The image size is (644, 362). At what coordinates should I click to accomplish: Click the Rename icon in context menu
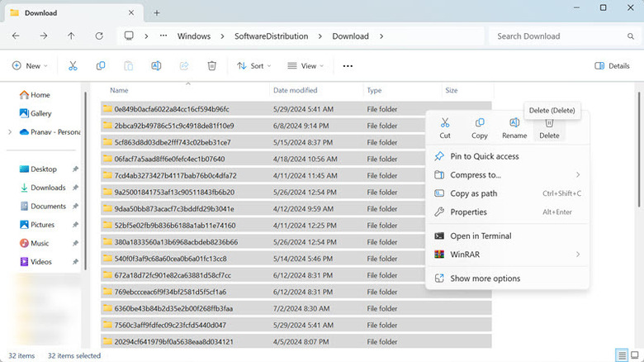coord(514,123)
